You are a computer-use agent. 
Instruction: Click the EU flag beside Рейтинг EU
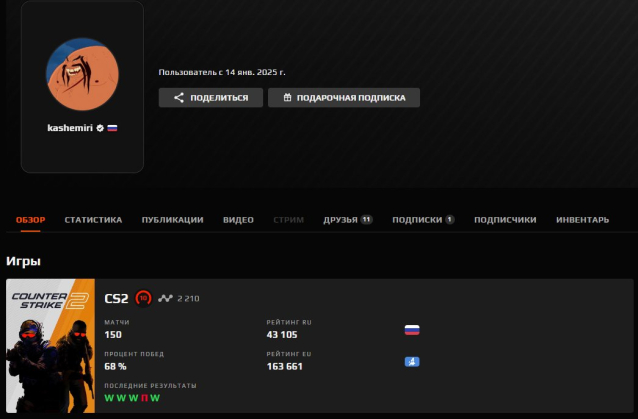click(x=411, y=361)
